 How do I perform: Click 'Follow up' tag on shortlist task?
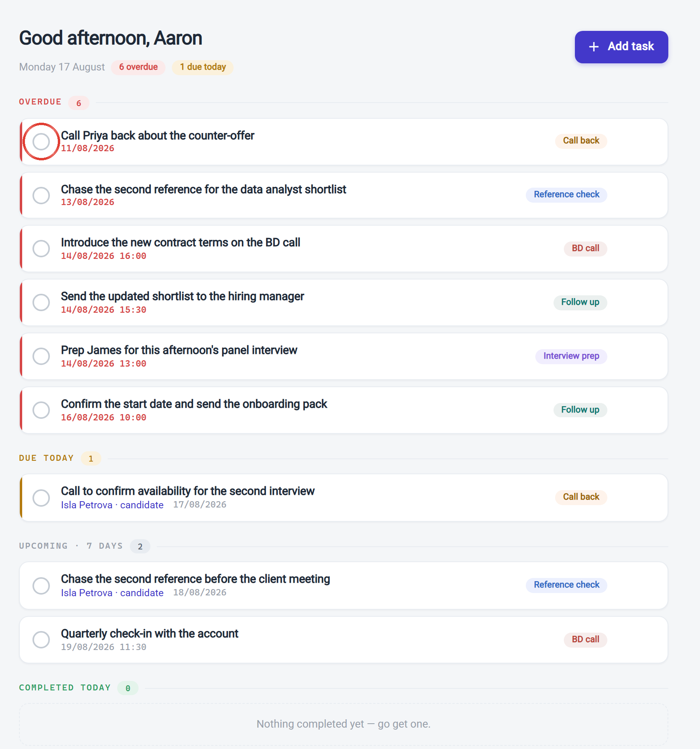click(x=580, y=302)
